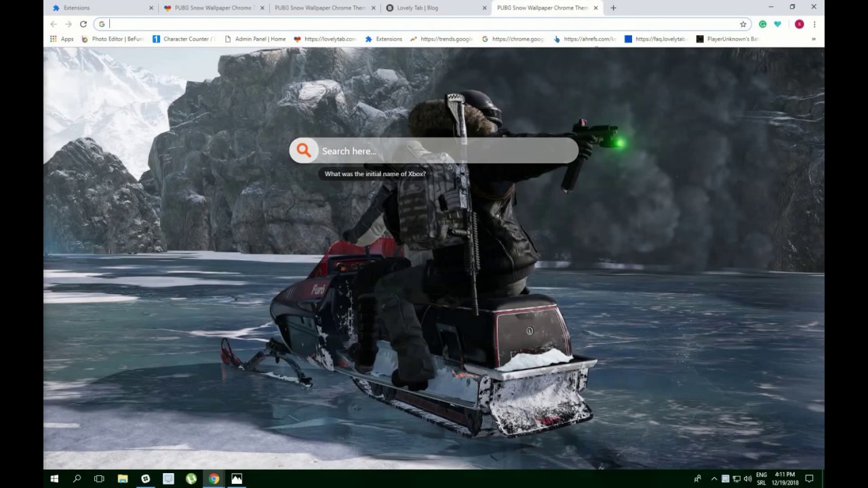This screenshot has height=488, width=868.
Task: Open the https://faq.lovelytab bookmark
Action: click(x=656, y=39)
